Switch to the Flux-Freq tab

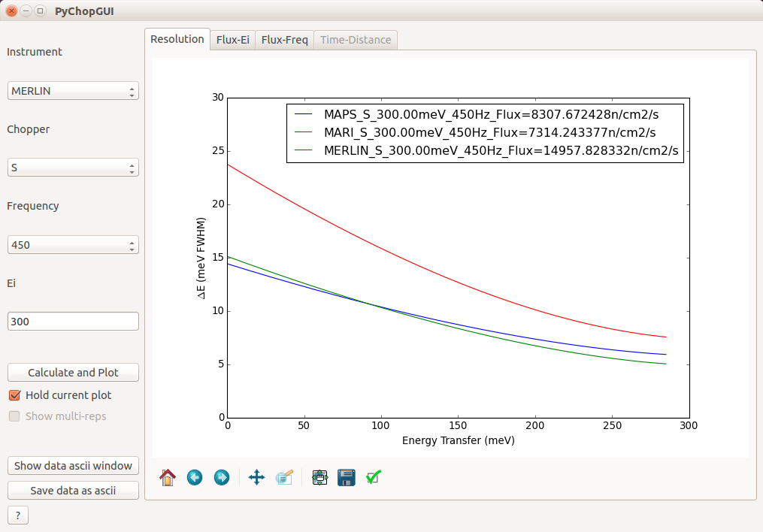pos(284,40)
